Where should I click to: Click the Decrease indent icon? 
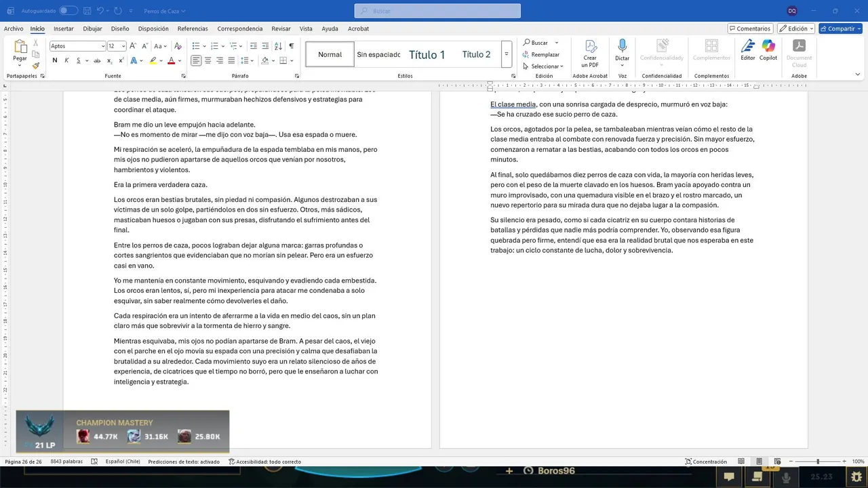click(x=254, y=46)
